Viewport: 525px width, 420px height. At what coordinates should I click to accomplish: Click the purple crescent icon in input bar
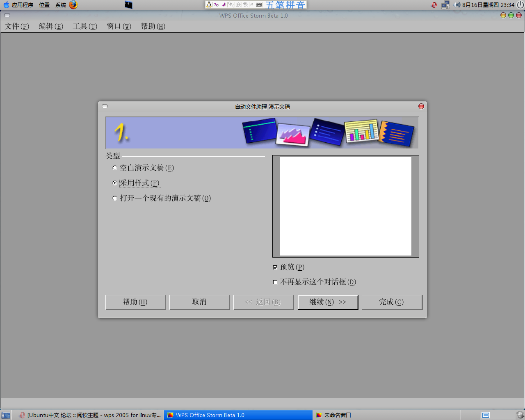pyautogui.click(x=224, y=5)
